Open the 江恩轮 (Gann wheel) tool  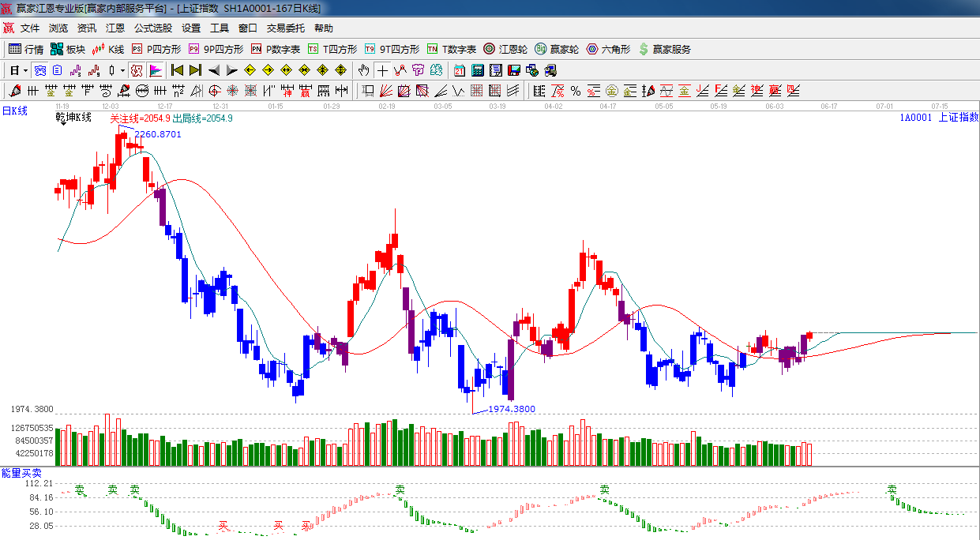click(505, 49)
